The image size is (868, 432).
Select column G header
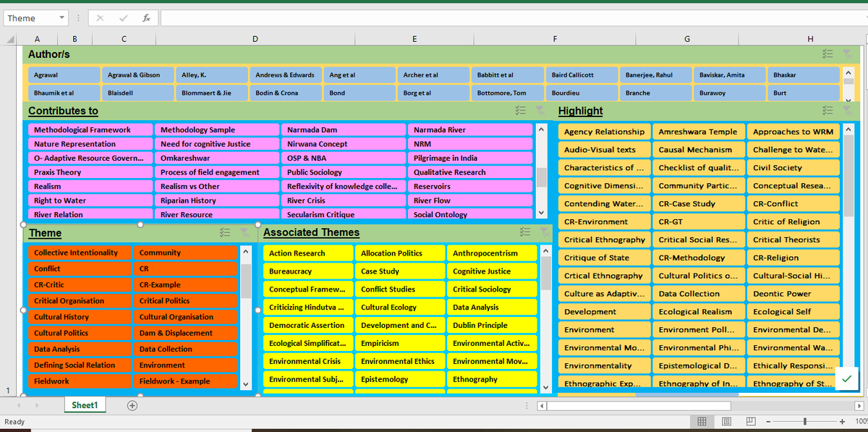click(x=686, y=38)
